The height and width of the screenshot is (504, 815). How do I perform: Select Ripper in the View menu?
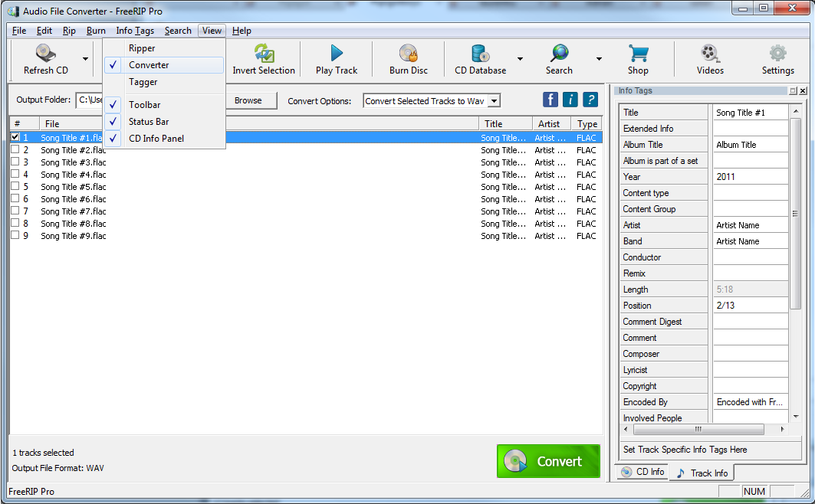tap(164, 47)
